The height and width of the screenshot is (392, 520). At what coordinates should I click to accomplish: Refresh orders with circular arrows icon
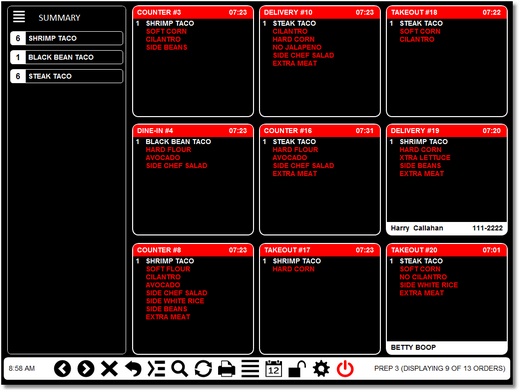click(x=203, y=369)
